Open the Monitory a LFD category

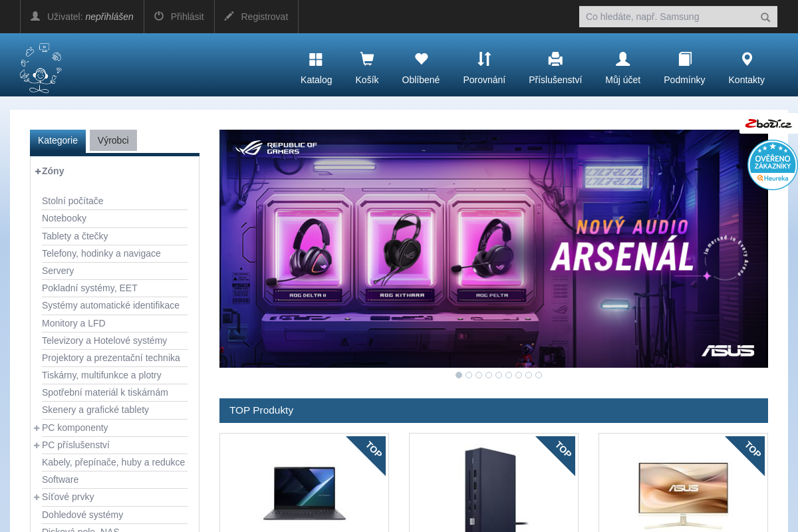tap(74, 323)
